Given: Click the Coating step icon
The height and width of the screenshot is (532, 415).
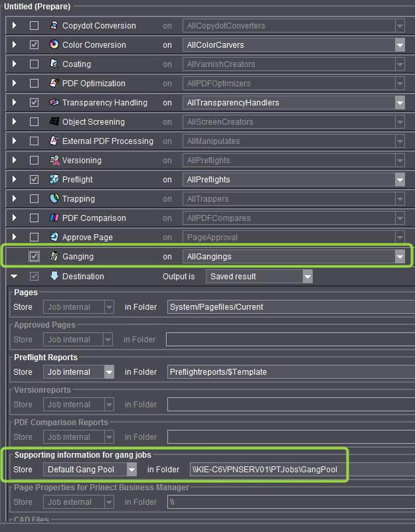Looking at the screenshot, I should click(x=54, y=64).
